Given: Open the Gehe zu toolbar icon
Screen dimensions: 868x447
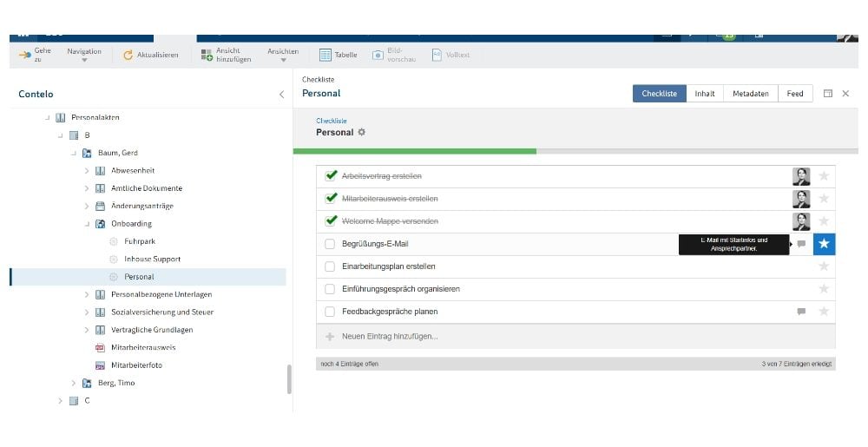Looking at the screenshot, I should tap(25, 55).
